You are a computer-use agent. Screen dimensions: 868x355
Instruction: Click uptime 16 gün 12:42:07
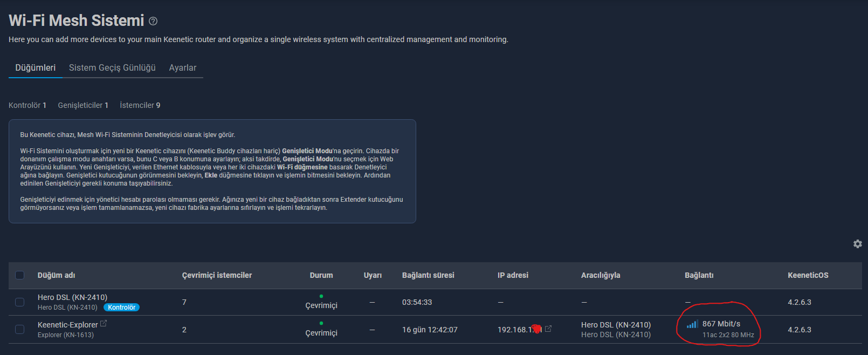[430, 330]
